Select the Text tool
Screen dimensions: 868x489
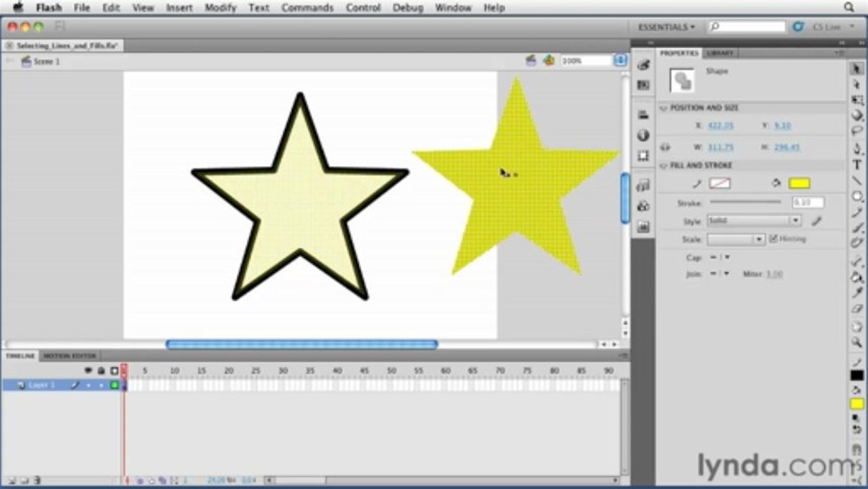[857, 164]
